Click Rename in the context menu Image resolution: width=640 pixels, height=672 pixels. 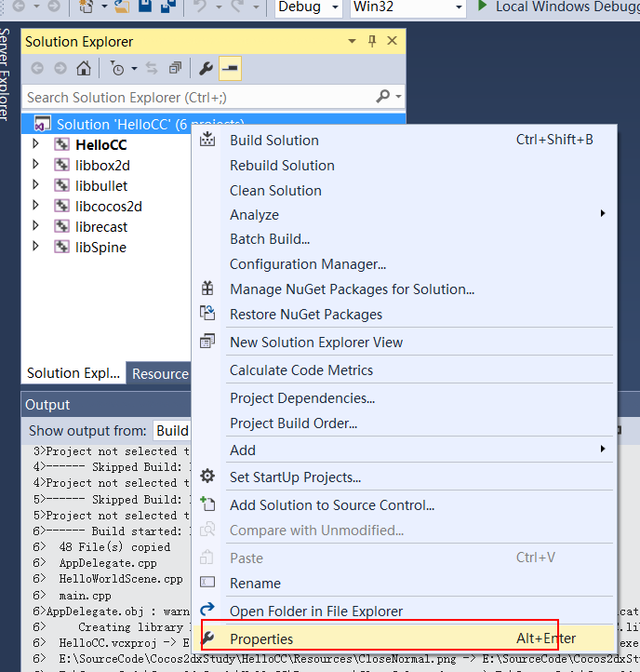(405, 583)
